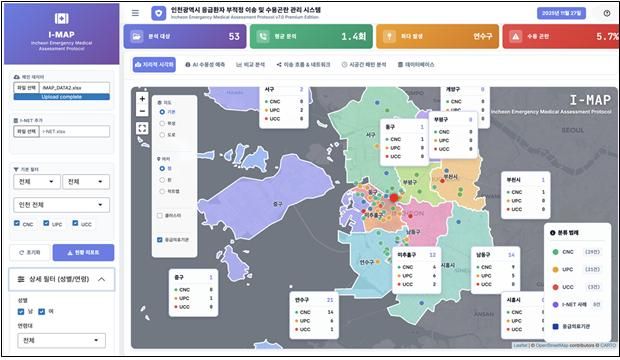
Task: Click the date badge in header
Action: pos(561,13)
